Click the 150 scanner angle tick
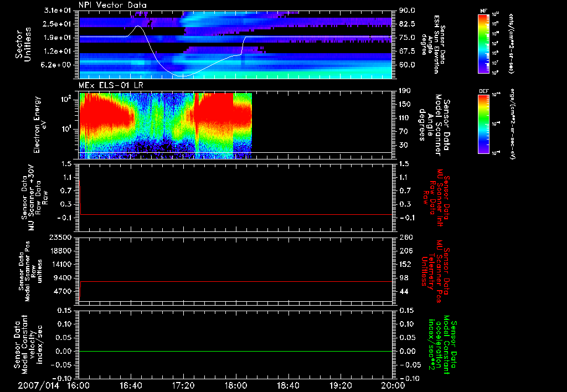Image resolution: width=567 pixels, height=392 pixels. [x=405, y=104]
